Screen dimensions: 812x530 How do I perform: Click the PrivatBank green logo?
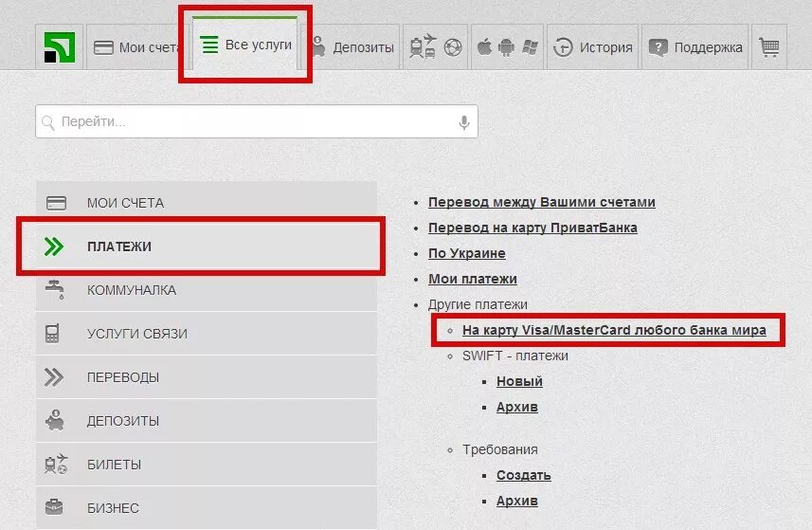click(x=59, y=47)
